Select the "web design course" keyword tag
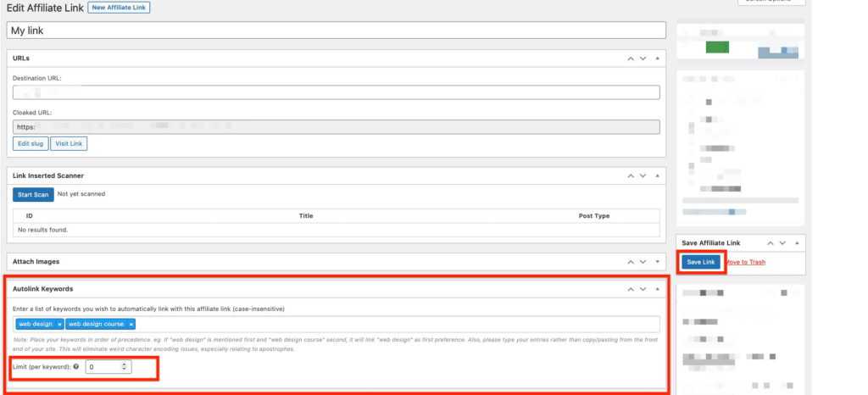 pos(97,324)
